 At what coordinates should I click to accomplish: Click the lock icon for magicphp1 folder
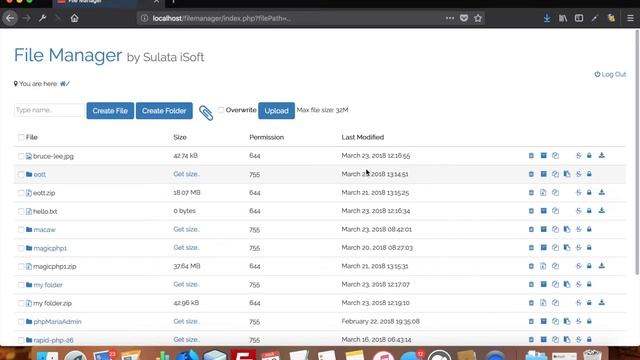(589, 248)
